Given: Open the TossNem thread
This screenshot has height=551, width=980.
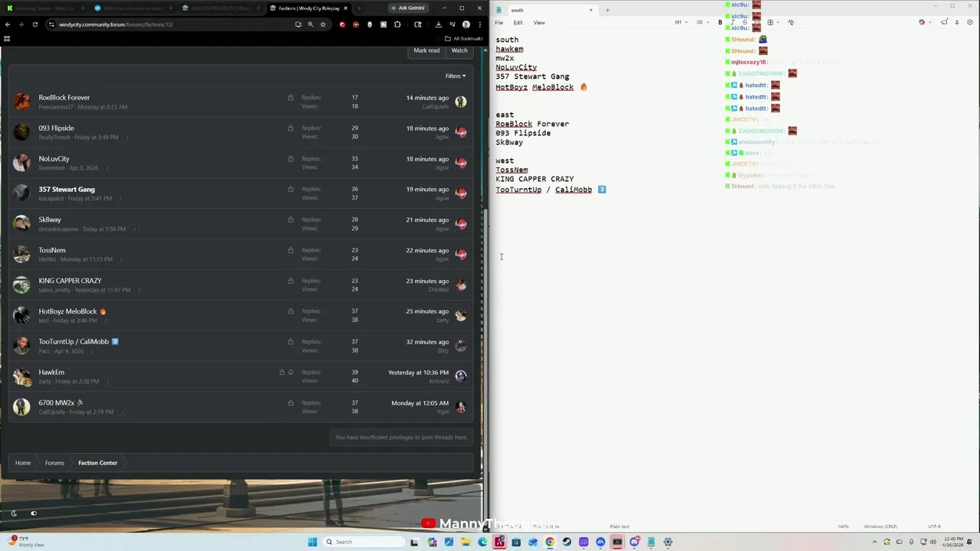Looking at the screenshot, I should tap(52, 250).
